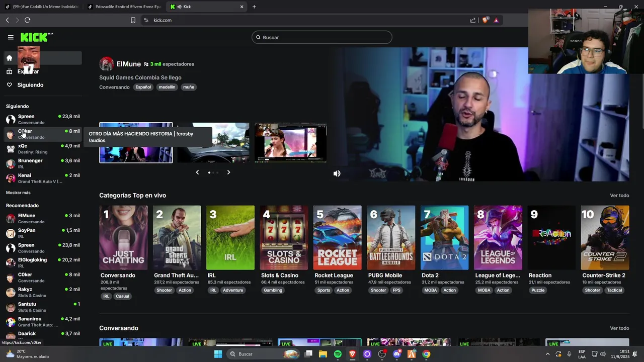
Task: Open Santutu recommended channel
Action: click(x=43, y=307)
